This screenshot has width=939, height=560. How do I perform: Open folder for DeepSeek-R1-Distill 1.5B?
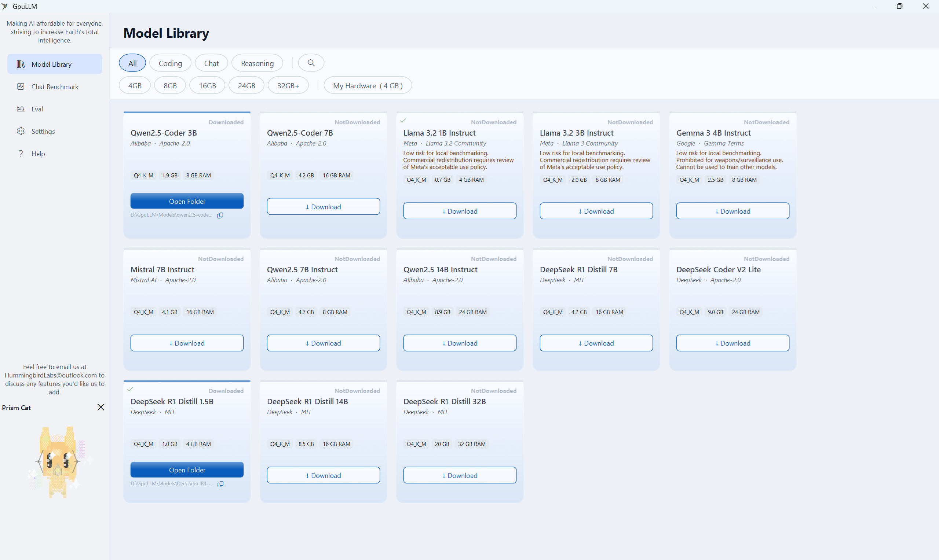tap(187, 470)
